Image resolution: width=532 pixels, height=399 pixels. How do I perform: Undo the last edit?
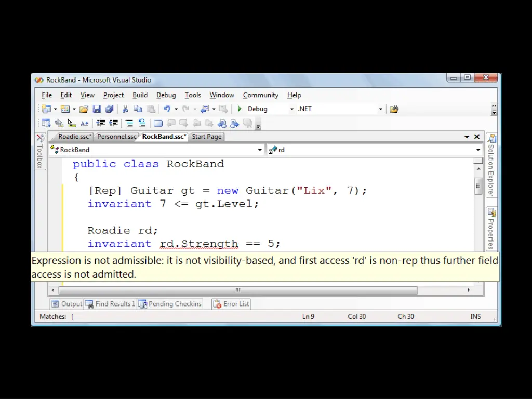pyautogui.click(x=167, y=109)
